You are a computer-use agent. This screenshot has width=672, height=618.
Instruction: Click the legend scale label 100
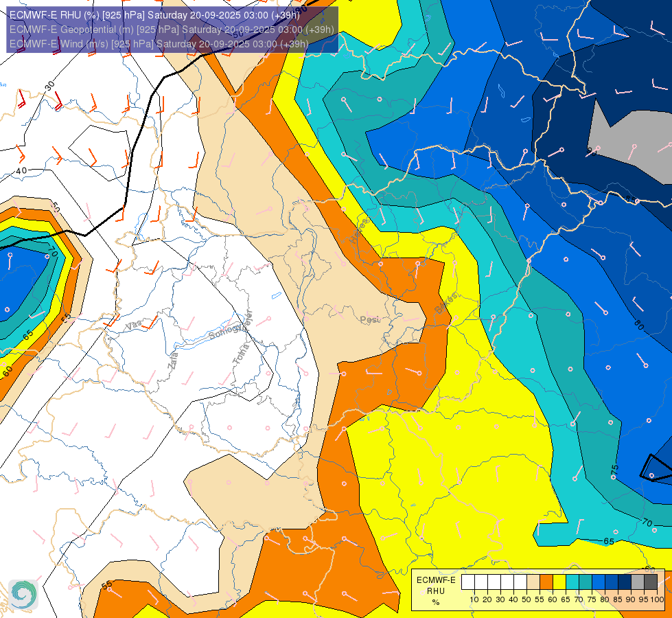[x=657, y=599]
